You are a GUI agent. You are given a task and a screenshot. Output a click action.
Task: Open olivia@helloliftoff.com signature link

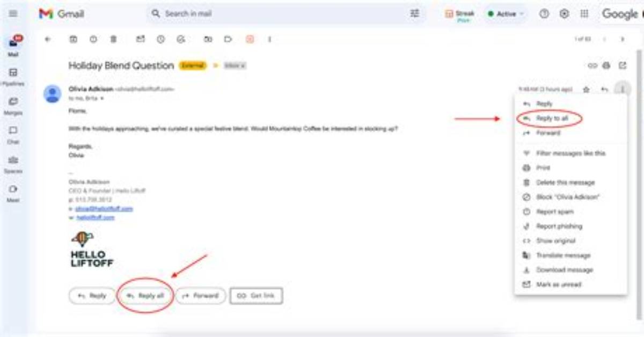[104, 209]
